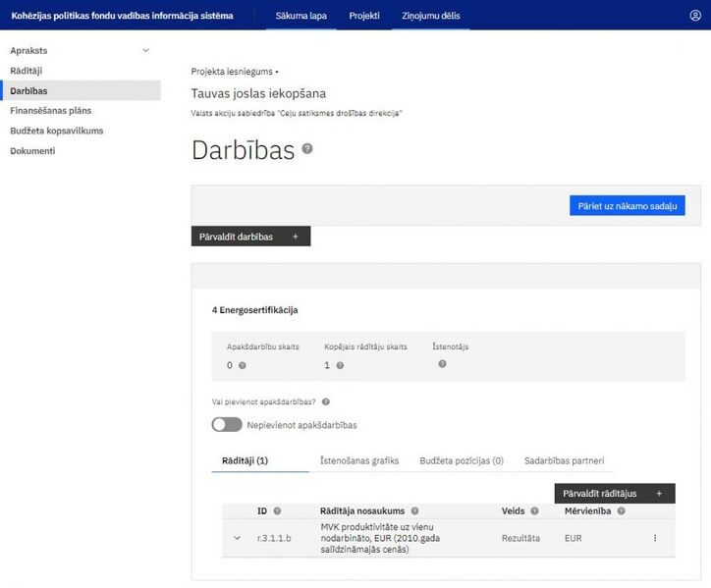Click Pārvaldīt rādītājus button

[x=614, y=494]
